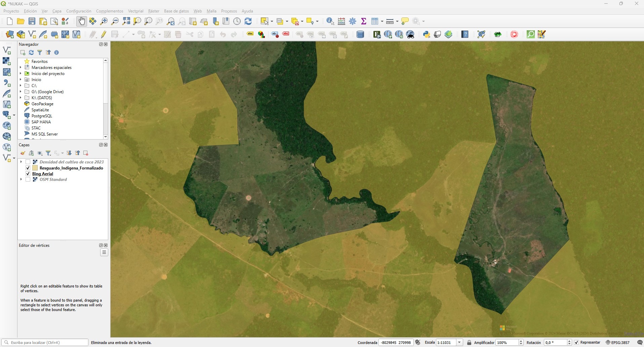
Task: Open the Identify Features tool
Action: [x=330, y=21]
